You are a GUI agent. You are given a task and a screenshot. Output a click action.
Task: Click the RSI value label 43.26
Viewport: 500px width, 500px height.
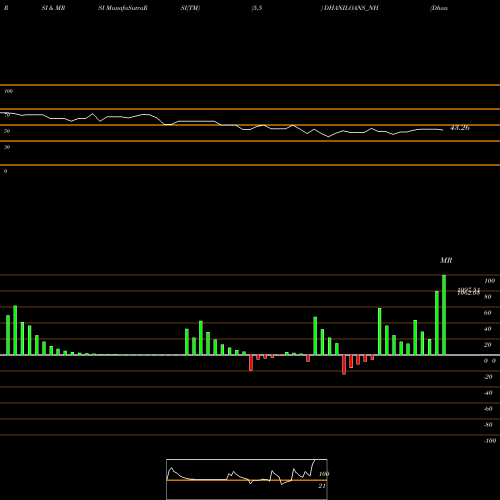[460, 128]
